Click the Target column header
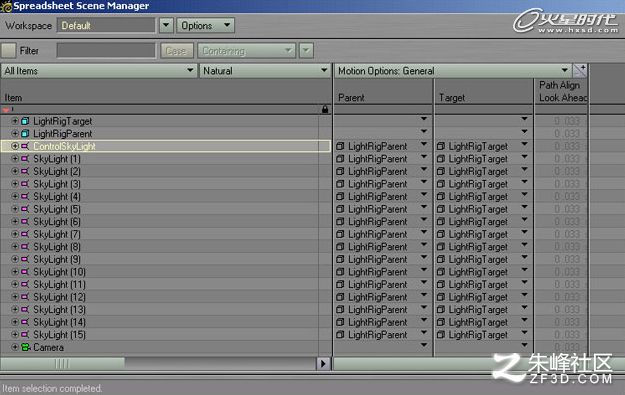This screenshot has height=395, width=625. [x=483, y=91]
